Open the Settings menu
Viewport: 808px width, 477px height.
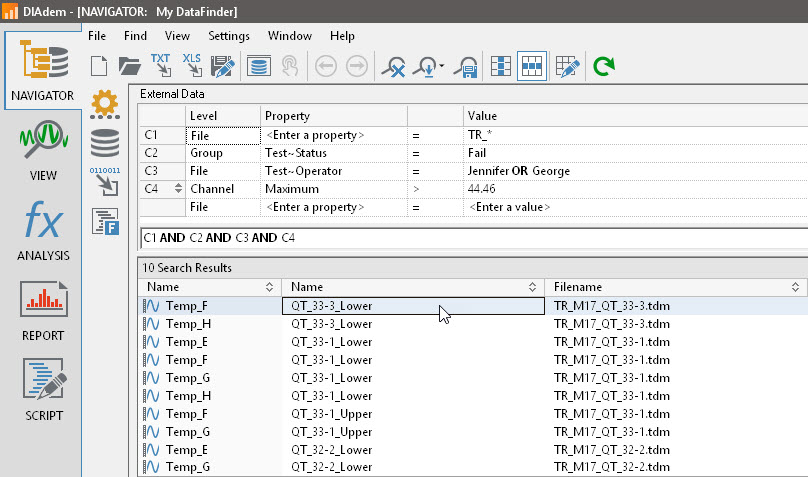pos(229,36)
